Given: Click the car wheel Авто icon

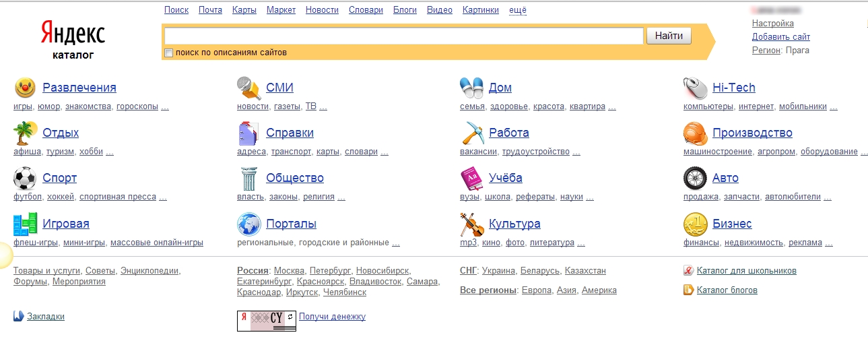Looking at the screenshot, I should click(694, 179).
